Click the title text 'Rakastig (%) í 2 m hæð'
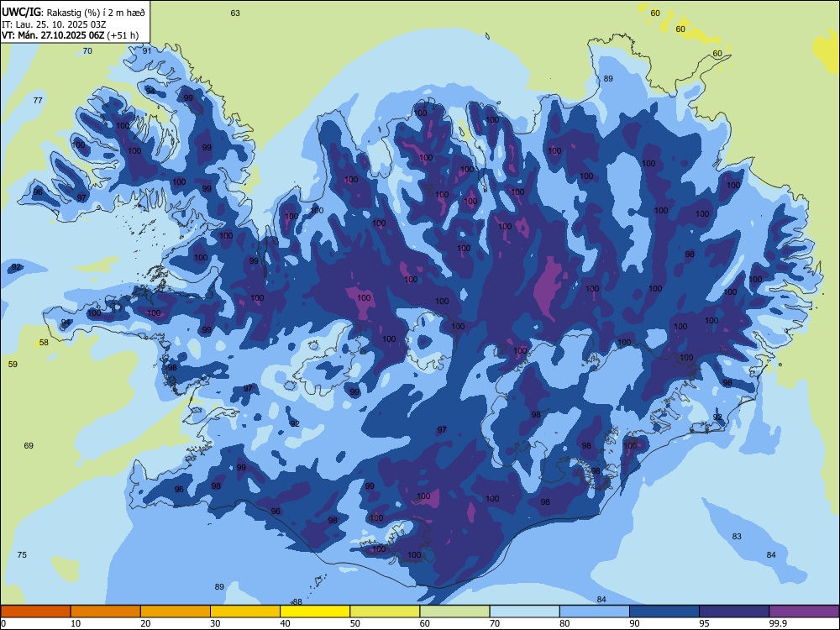The height and width of the screenshot is (630, 840). tap(96, 13)
